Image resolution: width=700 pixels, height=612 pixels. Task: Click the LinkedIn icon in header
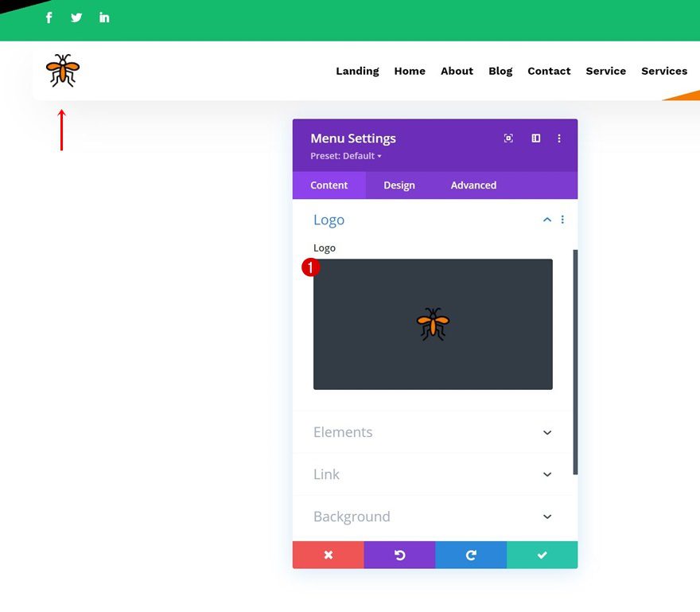104,18
